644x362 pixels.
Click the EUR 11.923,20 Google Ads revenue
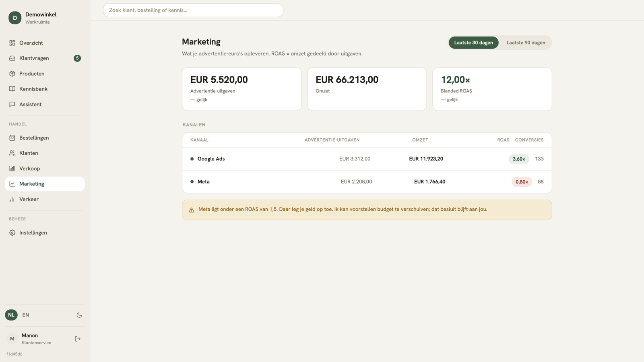(426, 159)
